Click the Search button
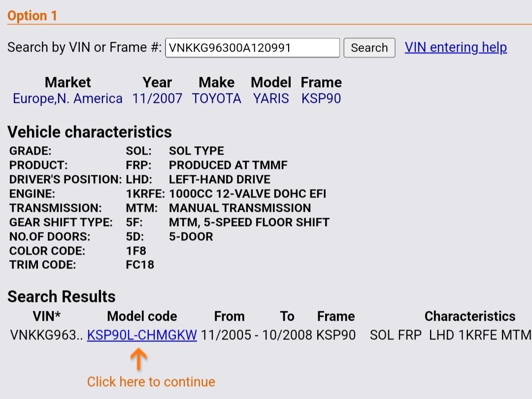 tap(369, 48)
